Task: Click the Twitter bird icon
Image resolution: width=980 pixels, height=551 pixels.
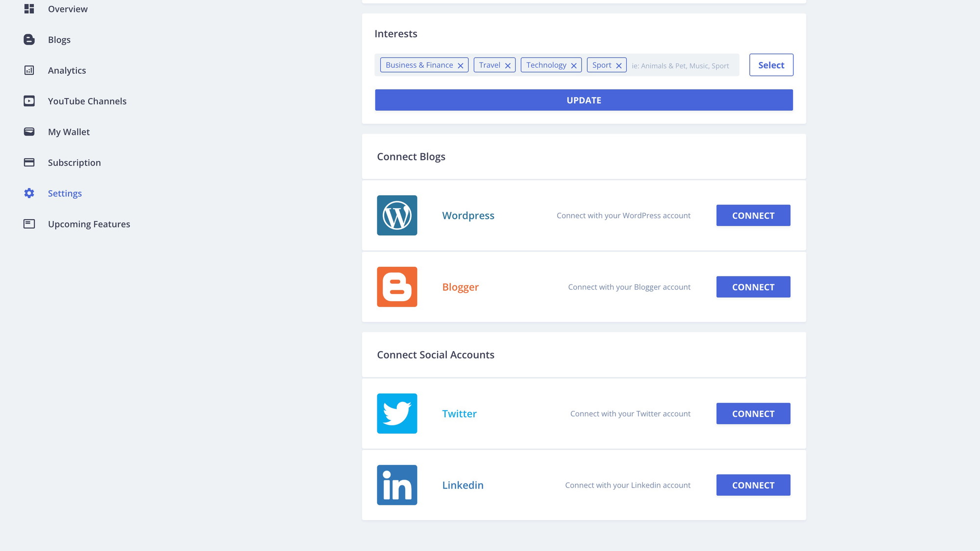Action: pos(397,413)
